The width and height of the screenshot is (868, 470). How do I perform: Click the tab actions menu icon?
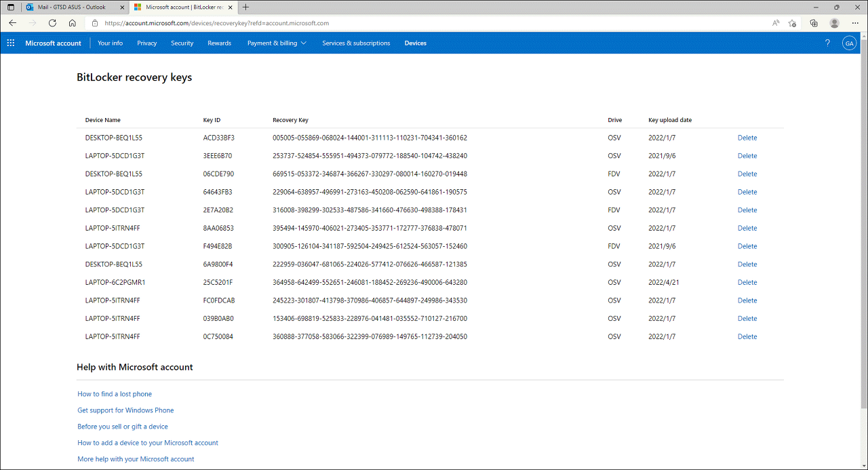click(11, 7)
